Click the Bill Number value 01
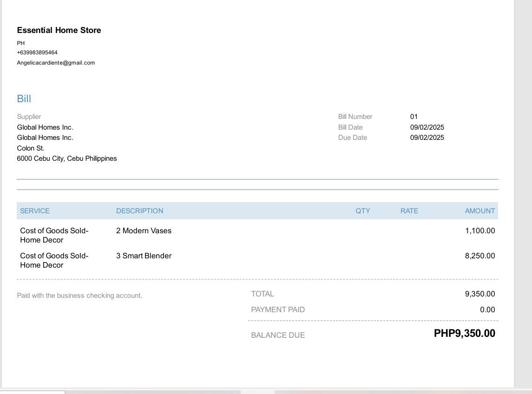This screenshot has width=532, height=394. (414, 117)
